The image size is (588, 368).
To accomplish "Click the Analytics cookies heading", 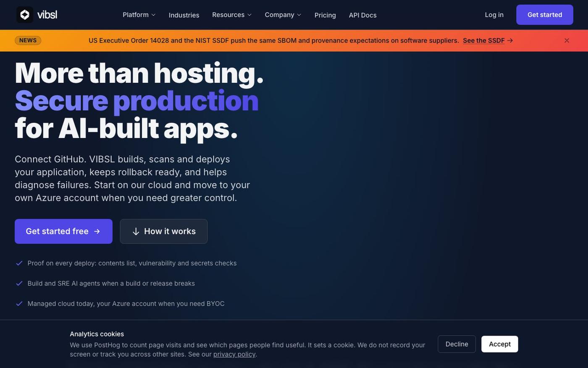I will coord(97,334).
